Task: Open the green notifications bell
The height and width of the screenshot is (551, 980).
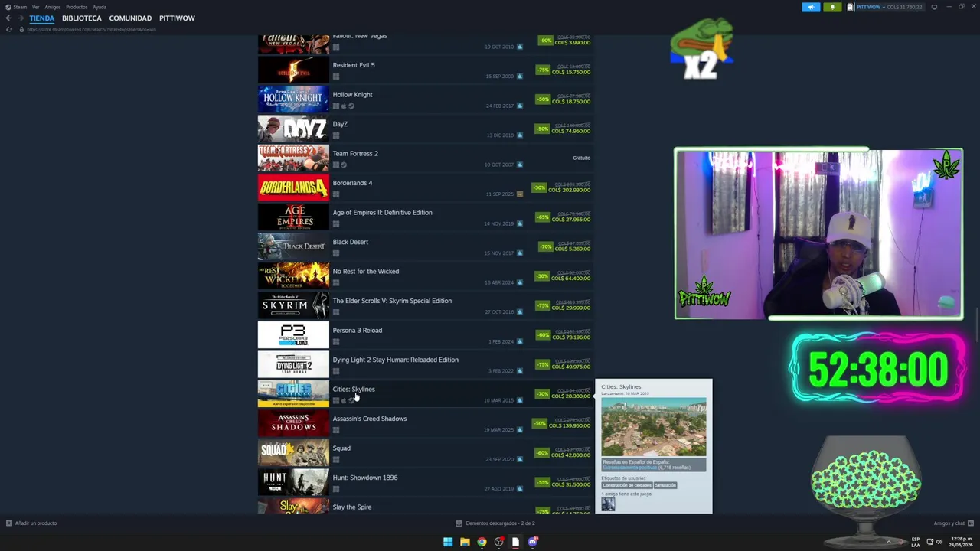Action: (x=832, y=7)
